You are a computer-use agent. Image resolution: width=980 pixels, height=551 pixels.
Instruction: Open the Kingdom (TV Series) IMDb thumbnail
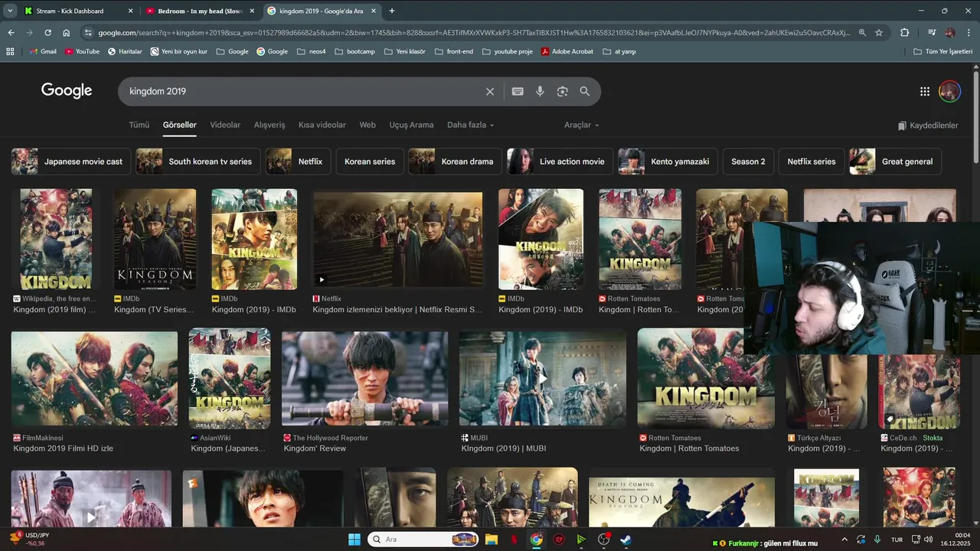point(155,239)
